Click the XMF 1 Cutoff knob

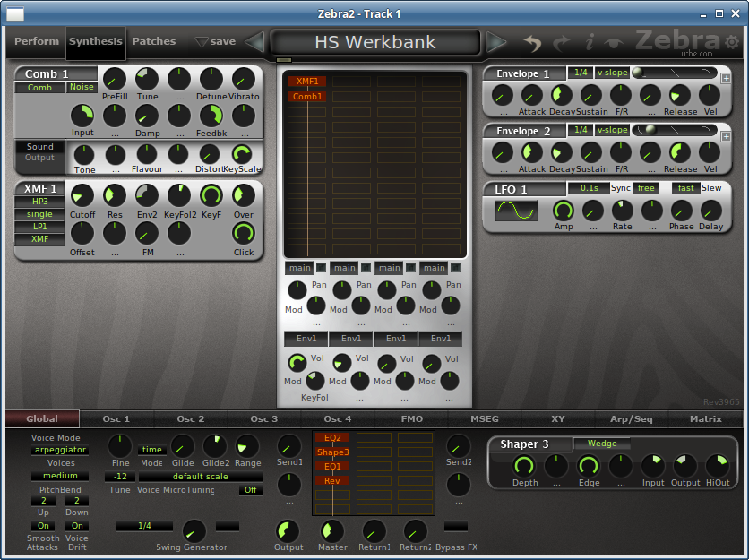tap(82, 195)
